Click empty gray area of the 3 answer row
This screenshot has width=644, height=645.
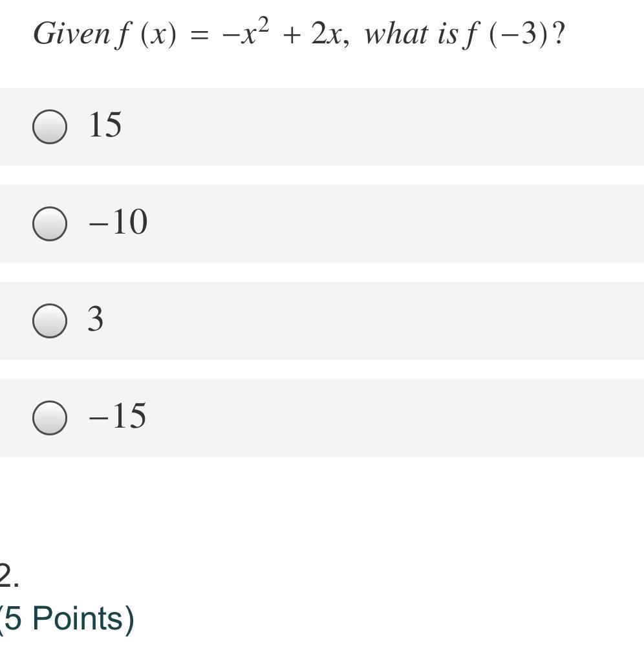(370, 321)
